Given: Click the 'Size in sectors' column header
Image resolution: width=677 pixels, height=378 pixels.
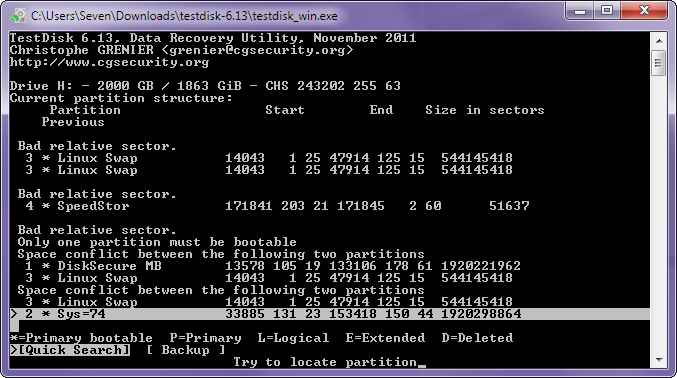Looking at the screenshot, I should (x=485, y=110).
